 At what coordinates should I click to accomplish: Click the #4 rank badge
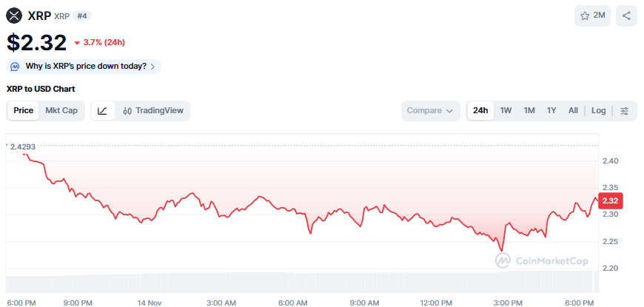pyautogui.click(x=83, y=16)
